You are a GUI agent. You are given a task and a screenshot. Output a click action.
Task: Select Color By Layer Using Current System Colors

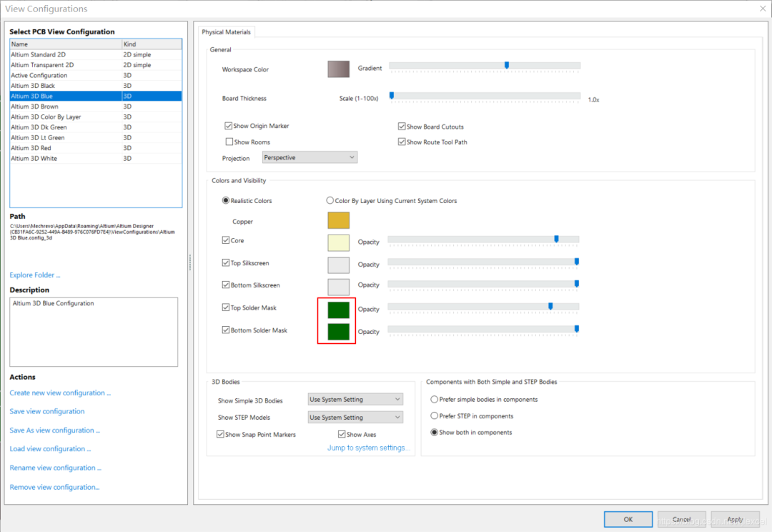pos(330,201)
